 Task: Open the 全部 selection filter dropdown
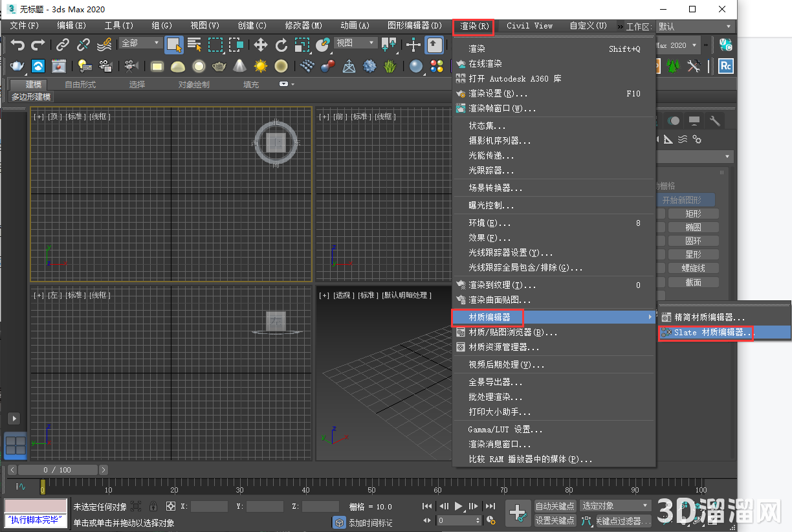tap(140, 42)
